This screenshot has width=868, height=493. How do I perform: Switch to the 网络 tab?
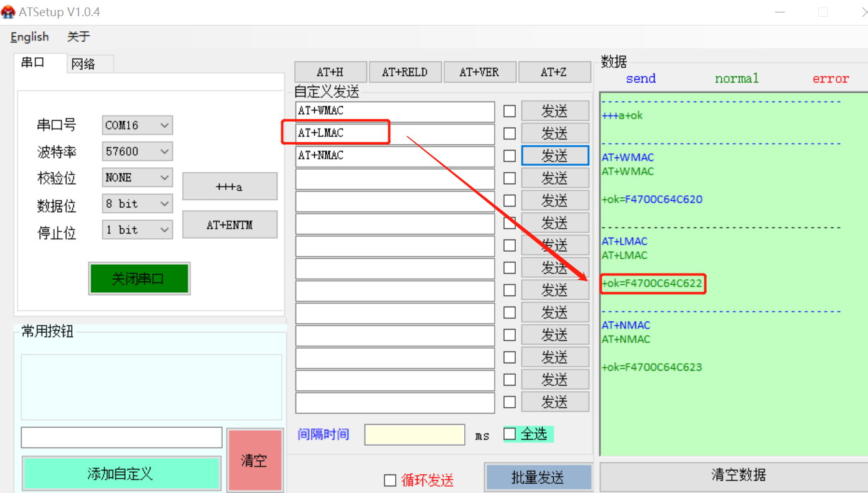tap(83, 64)
